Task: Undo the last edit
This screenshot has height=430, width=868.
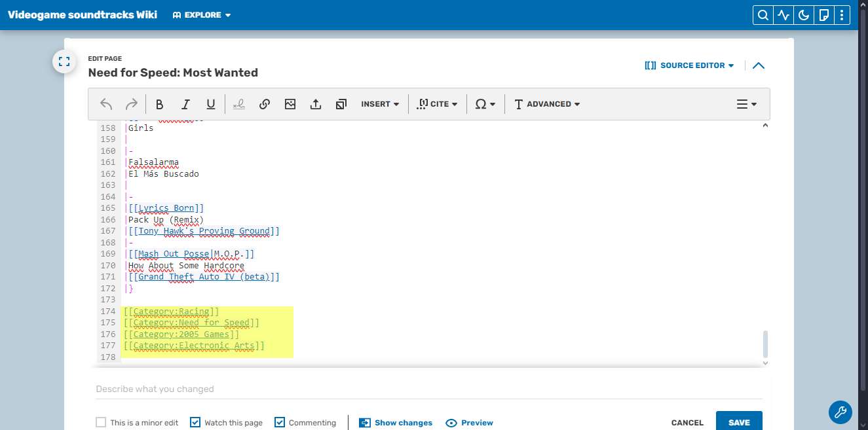Action: pyautogui.click(x=106, y=104)
